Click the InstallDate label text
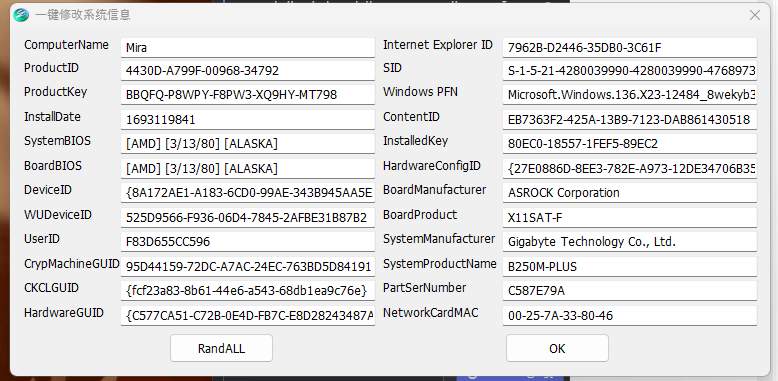 pyautogui.click(x=52, y=117)
